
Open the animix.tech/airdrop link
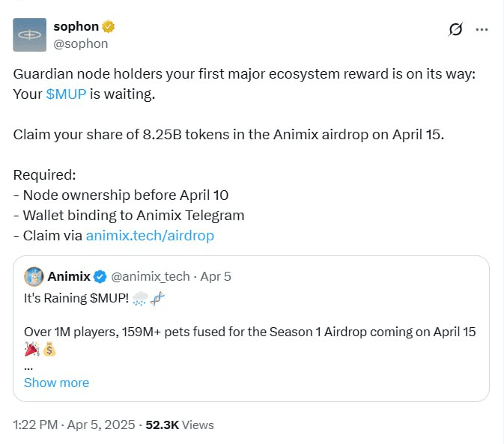click(x=150, y=235)
